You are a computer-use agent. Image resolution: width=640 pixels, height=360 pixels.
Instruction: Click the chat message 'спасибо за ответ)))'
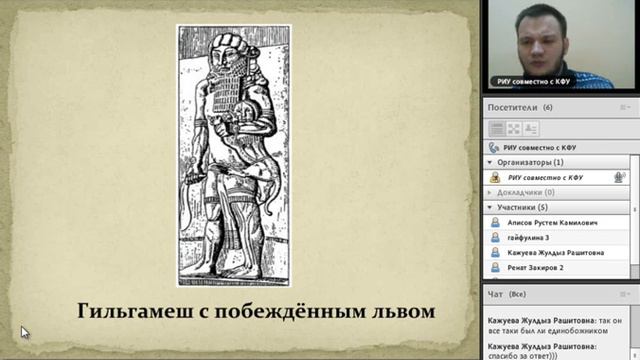[x=542, y=351]
